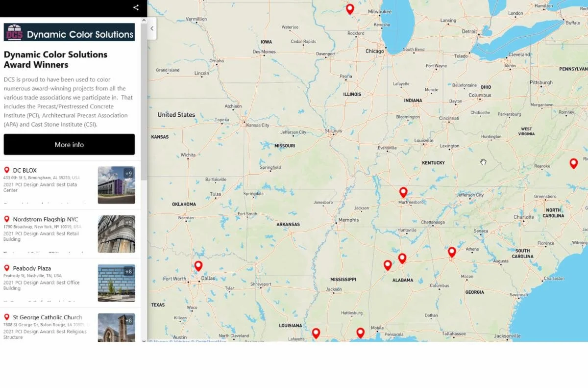Click Peabody Plaza award description text
This screenshot has width=588, height=388.
[41, 285]
